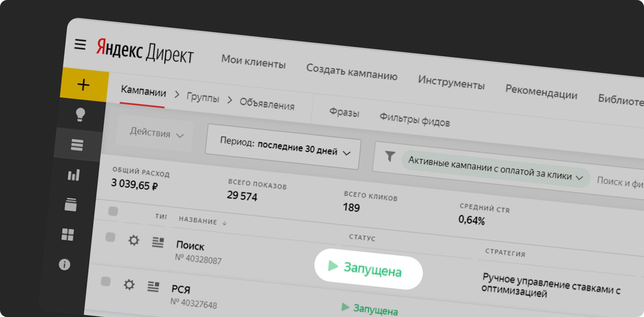Click the Поиск и фильтры search field
The image size is (644, 317).
click(620, 182)
